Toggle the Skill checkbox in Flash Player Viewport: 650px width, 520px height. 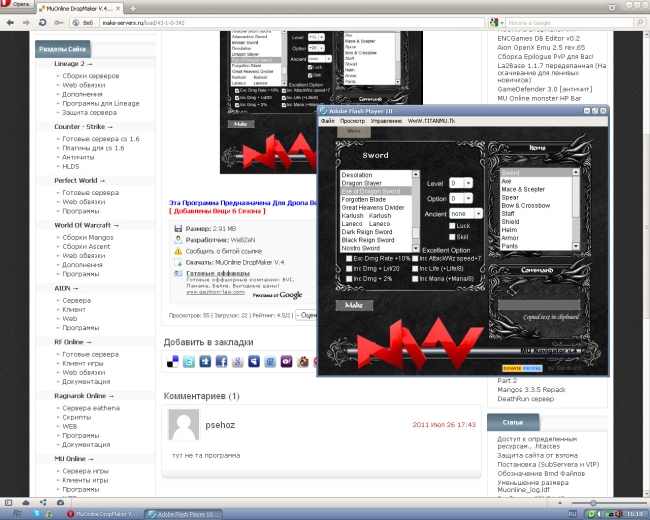coord(452,237)
